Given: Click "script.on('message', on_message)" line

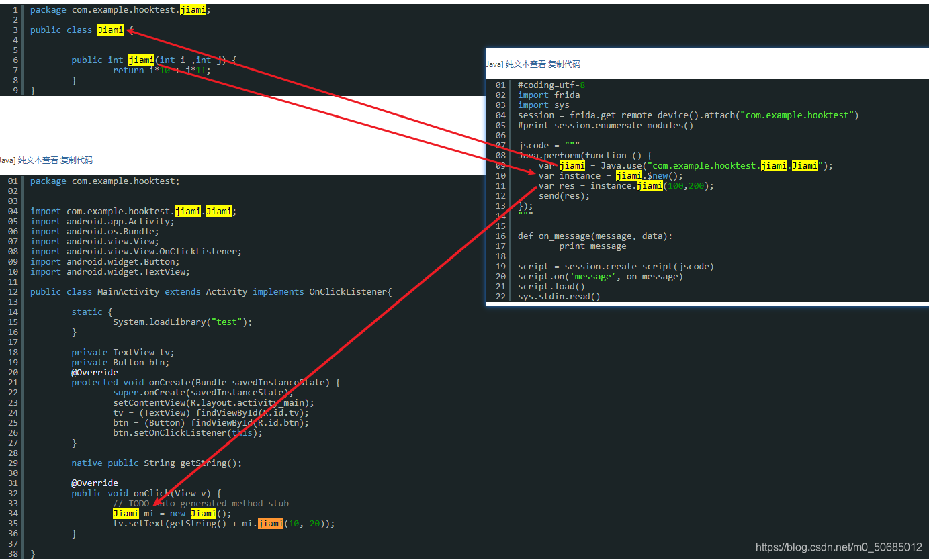Looking at the screenshot, I should (601, 277).
